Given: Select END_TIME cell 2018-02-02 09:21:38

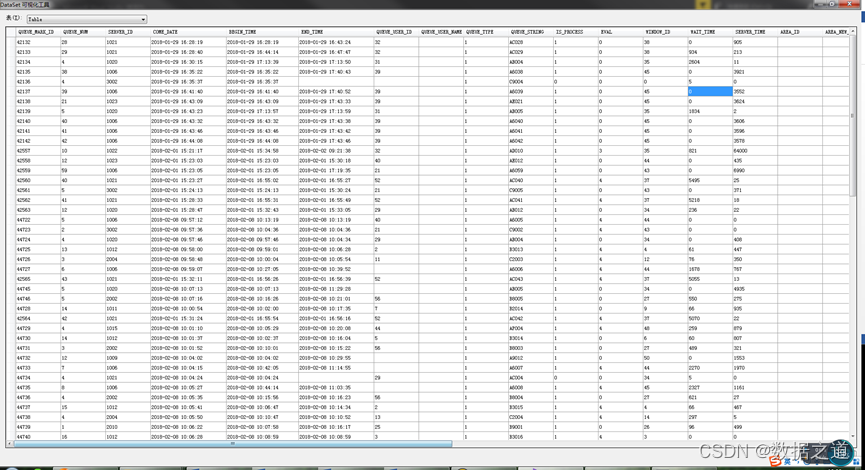Looking at the screenshot, I should coord(336,151).
